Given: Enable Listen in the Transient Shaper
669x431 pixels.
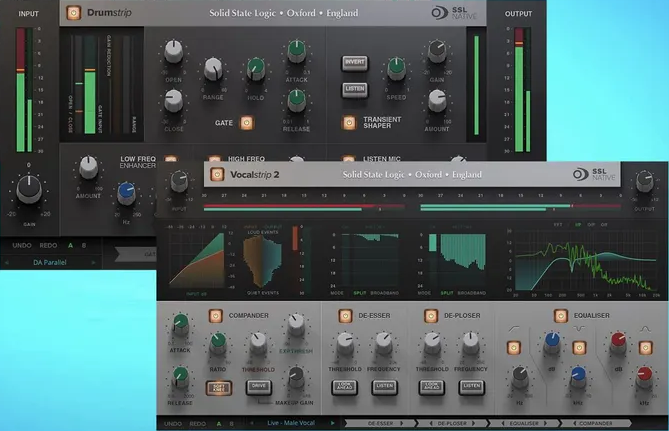Looking at the screenshot, I should [355, 90].
